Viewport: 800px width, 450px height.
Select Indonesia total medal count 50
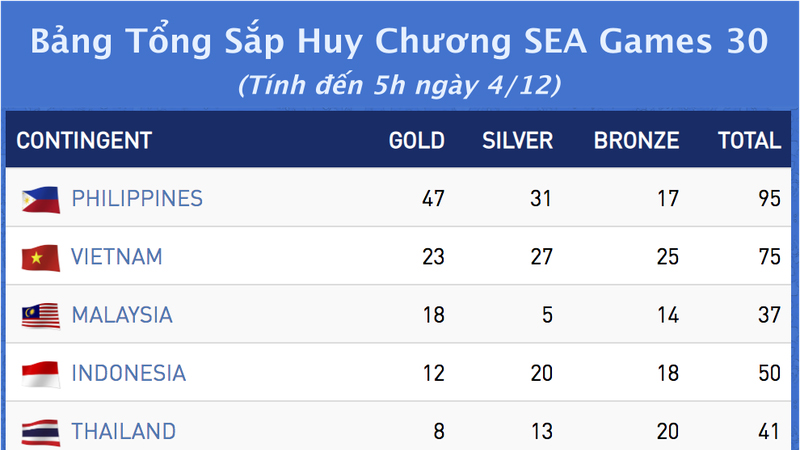[769, 373]
